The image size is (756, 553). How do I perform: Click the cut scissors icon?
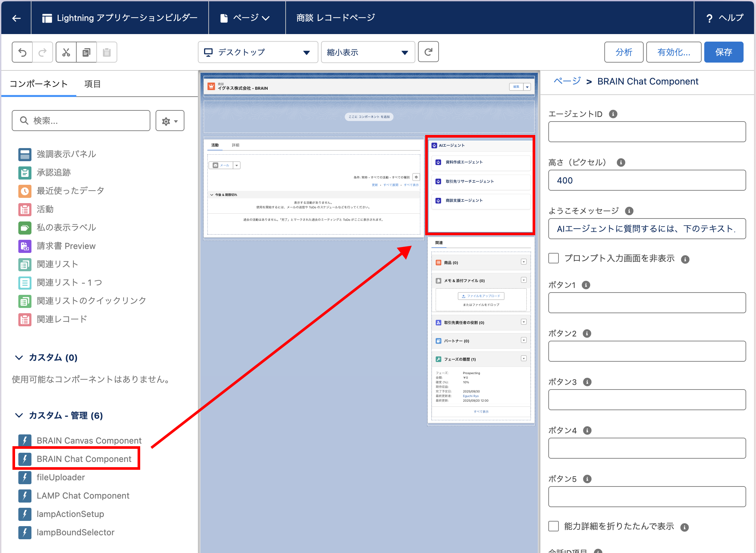pos(66,52)
